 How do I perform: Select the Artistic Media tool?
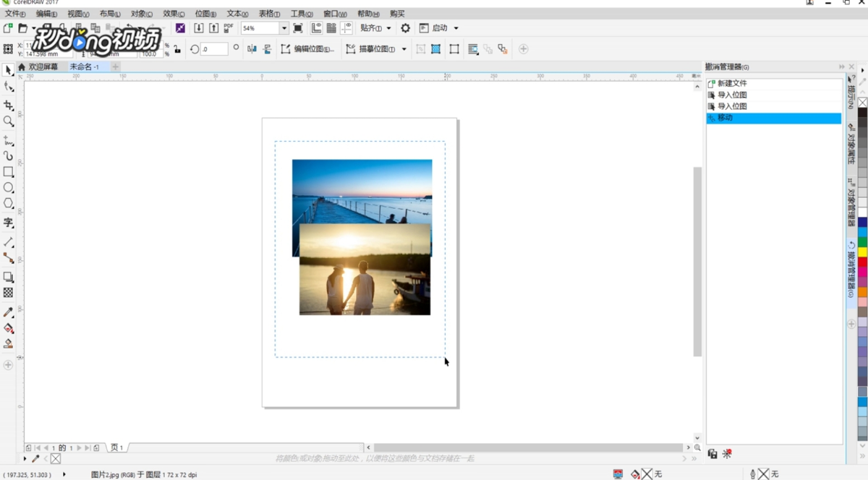point(8,155)
